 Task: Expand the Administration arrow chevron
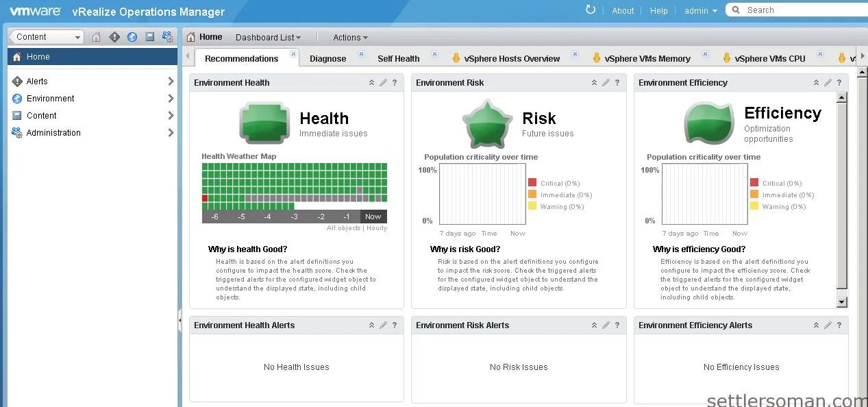(x=171, y=133)
